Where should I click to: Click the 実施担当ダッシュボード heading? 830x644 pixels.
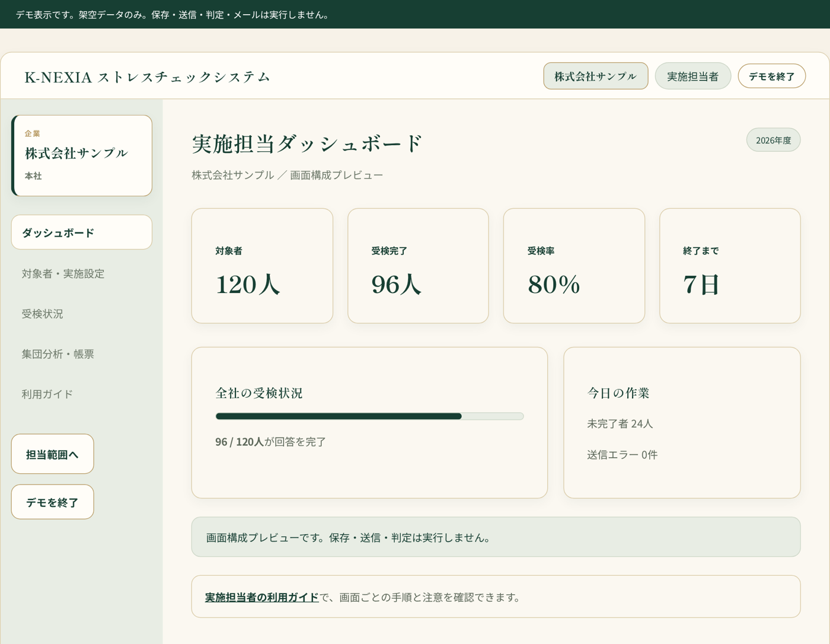point(307,144)
